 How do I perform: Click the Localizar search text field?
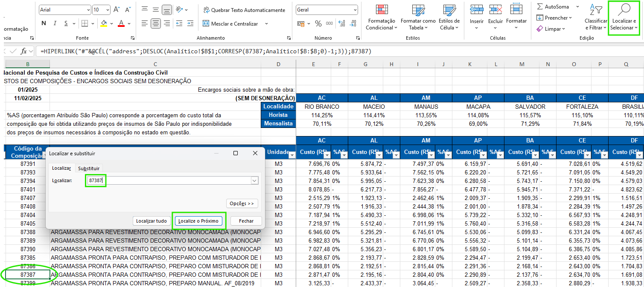[x=171, y=181]
